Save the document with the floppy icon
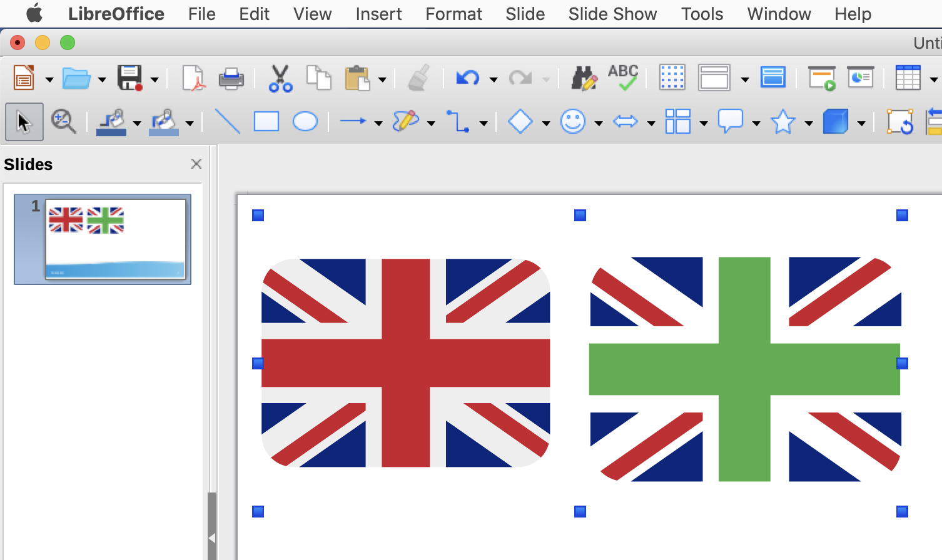942x560 pixels. 130,79
